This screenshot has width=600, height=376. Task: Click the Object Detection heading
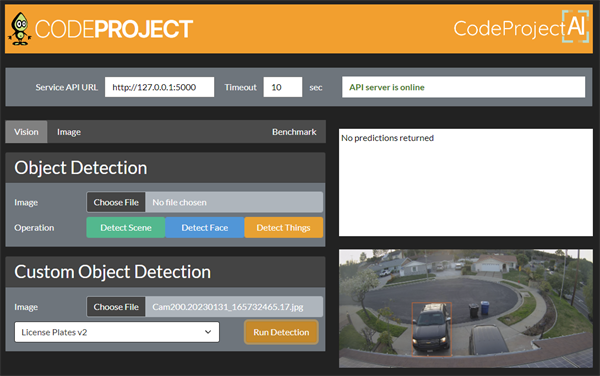(x=81, y=168)
